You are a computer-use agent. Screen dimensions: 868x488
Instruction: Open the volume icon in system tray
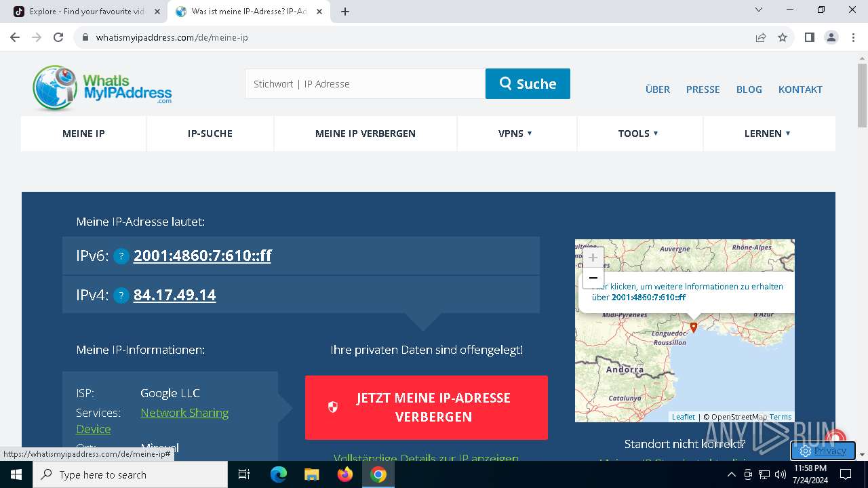pos(781,474)
